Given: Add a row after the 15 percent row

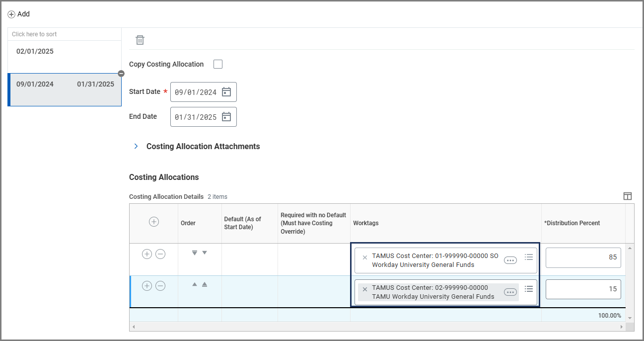Looking at the screenshot, I should 147,286.
